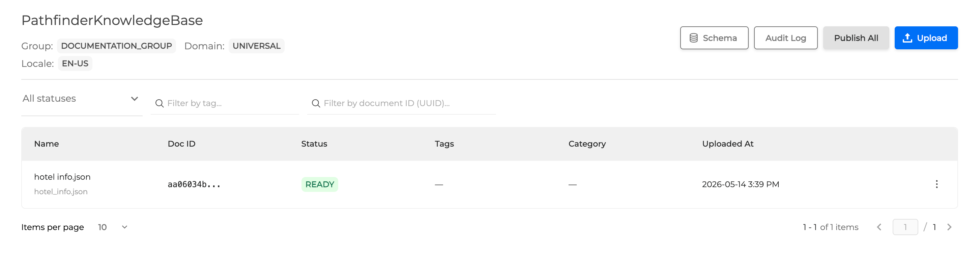Expand the All statuses dropdown
980x277 pixels.
click(82, 99)
